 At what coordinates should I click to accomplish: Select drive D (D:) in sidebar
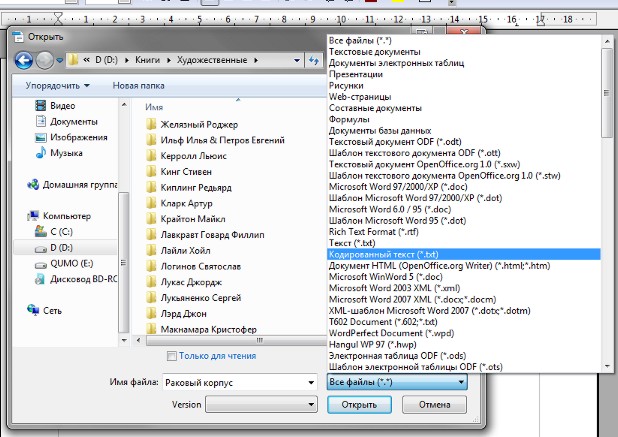(65, 247)
